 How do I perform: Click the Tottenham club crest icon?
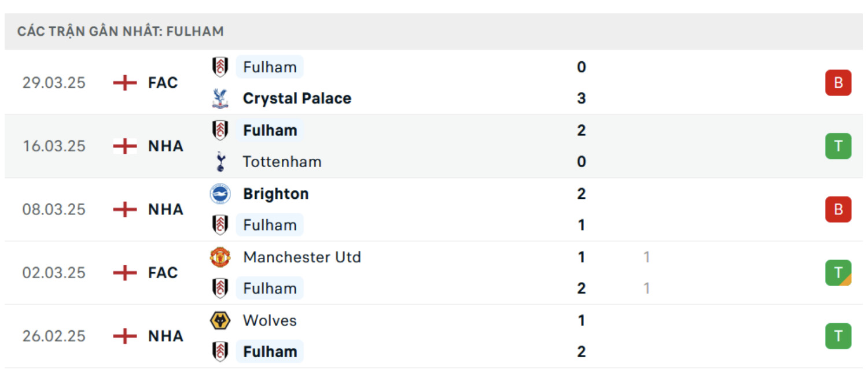(x=220, y=162)
